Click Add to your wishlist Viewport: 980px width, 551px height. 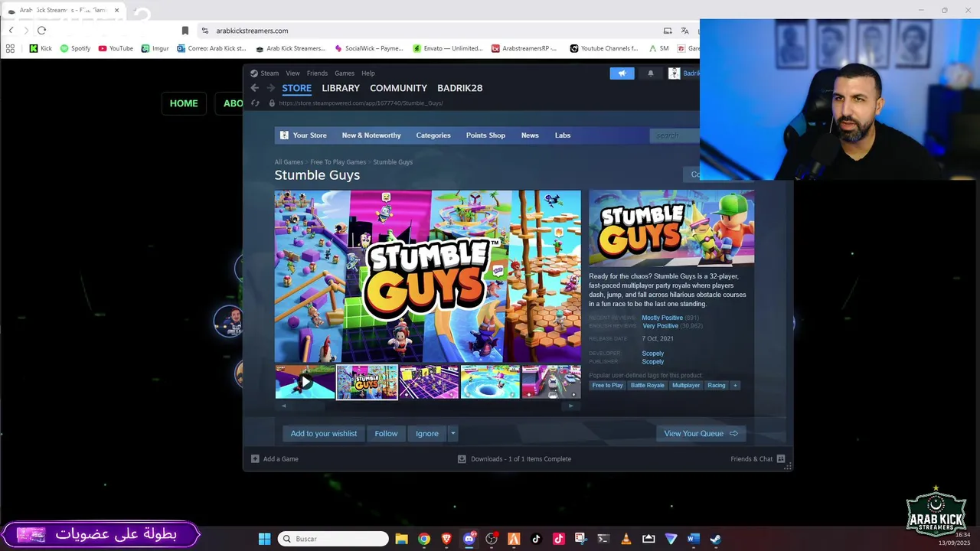323,434
